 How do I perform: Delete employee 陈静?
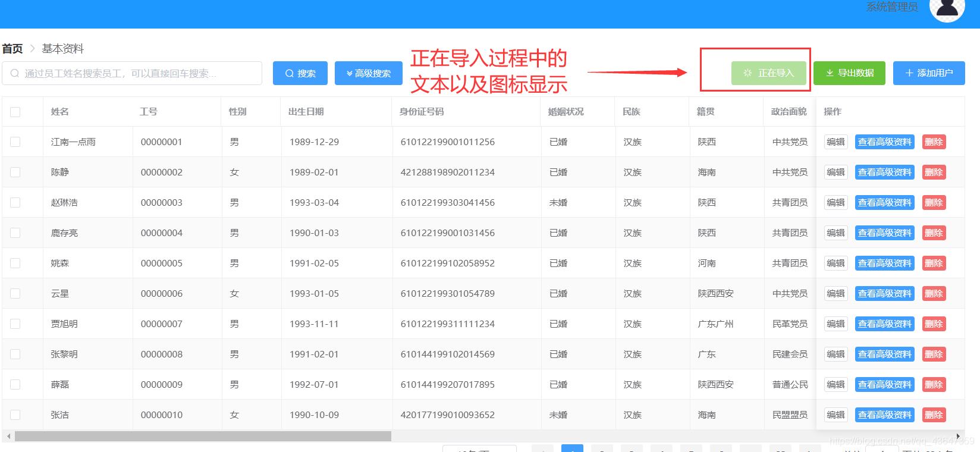tap(934, 172)
